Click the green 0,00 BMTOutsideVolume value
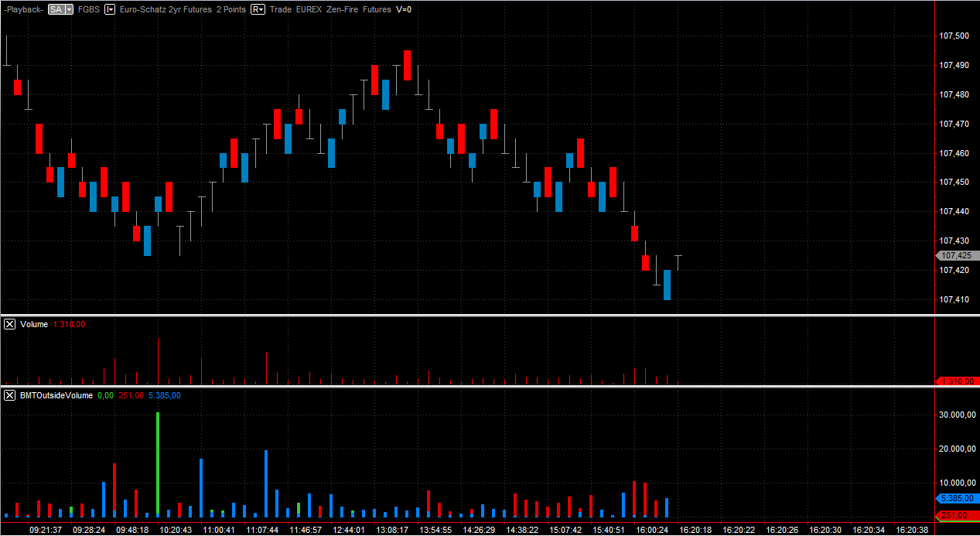The height and width of the screenshot is (536, 980). [x=105, y=395]
